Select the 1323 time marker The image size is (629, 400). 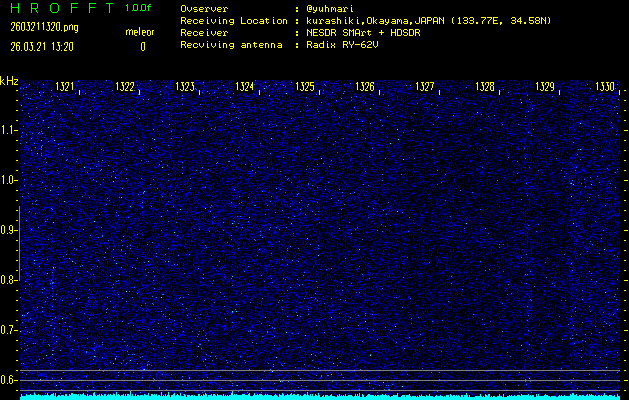point(184,87)
